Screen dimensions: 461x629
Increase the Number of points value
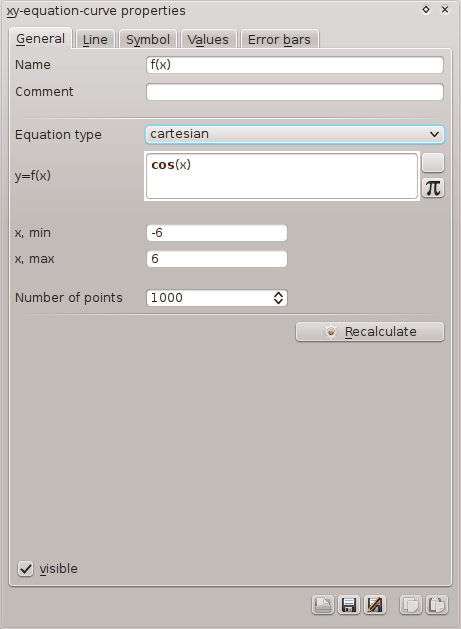coord(278,294)
